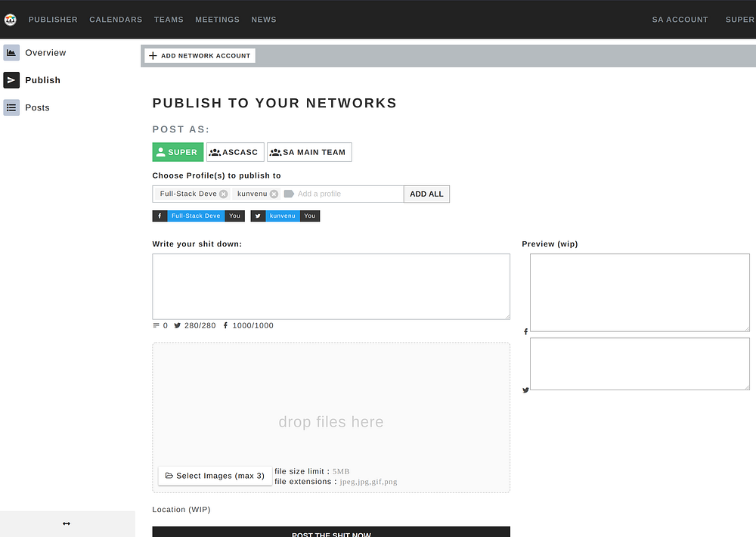The image size is (756, 537).
Task: Open the Overview chart icon
Action: [11, 53]
